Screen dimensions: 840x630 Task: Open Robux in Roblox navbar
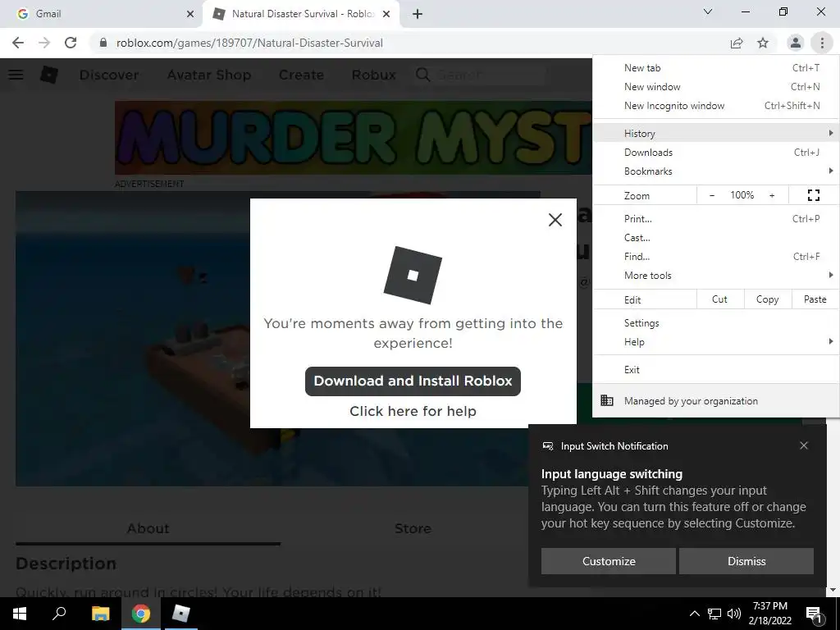point(374,75)
